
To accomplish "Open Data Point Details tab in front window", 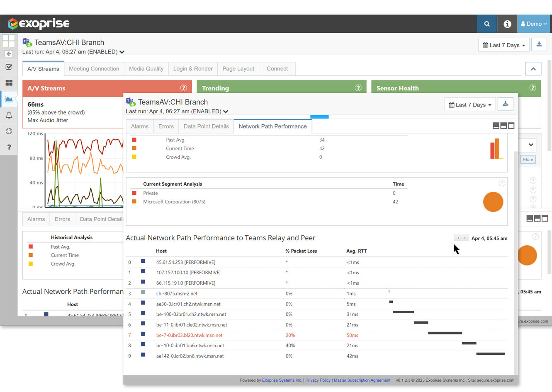I will click(206, 126).
